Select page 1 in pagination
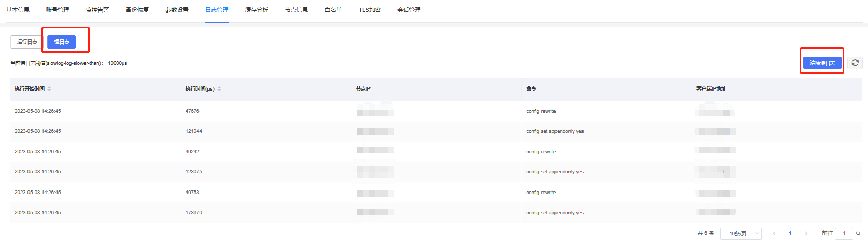 click(790, 234)
